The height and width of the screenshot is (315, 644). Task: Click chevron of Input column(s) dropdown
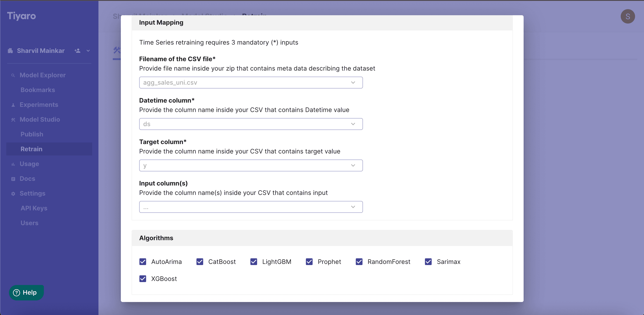[x=353, y=207]
